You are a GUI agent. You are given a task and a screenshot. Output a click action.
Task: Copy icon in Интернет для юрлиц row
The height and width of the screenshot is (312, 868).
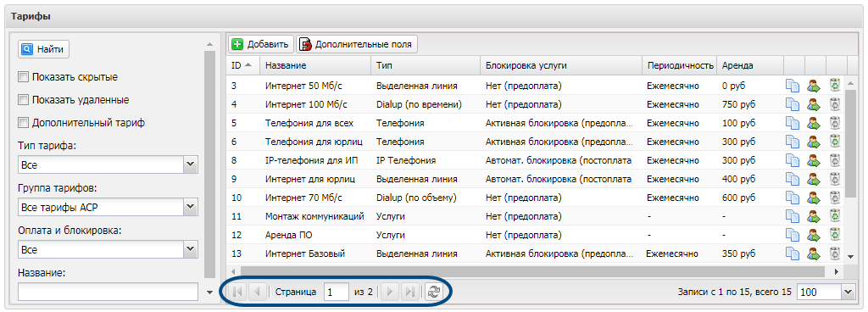pos(793,180)
